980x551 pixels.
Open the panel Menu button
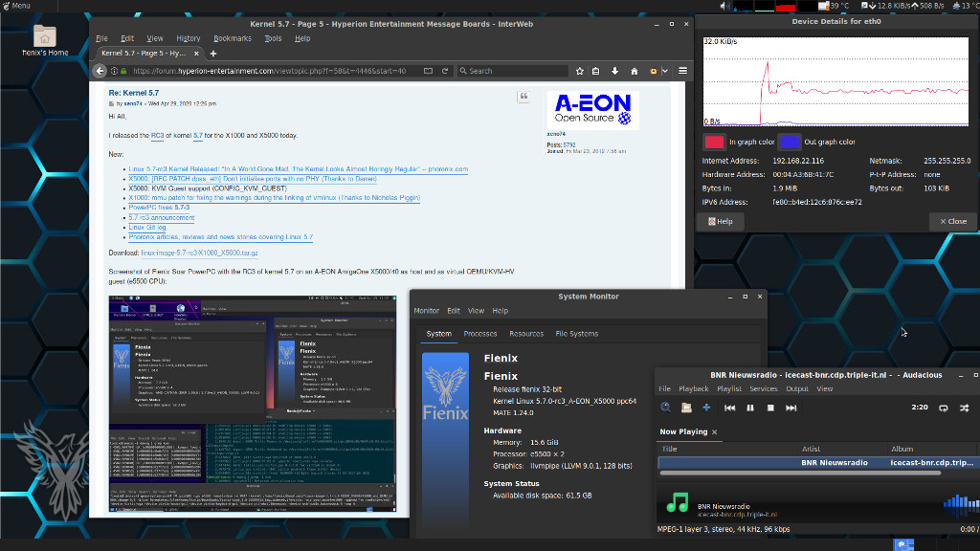[17, 6]
